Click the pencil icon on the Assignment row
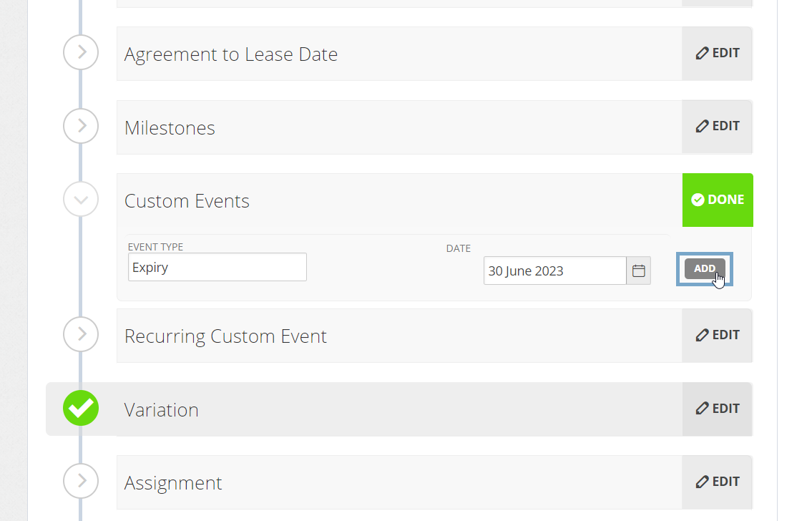Screen dimensions: 812x521 tap(702, 482)
